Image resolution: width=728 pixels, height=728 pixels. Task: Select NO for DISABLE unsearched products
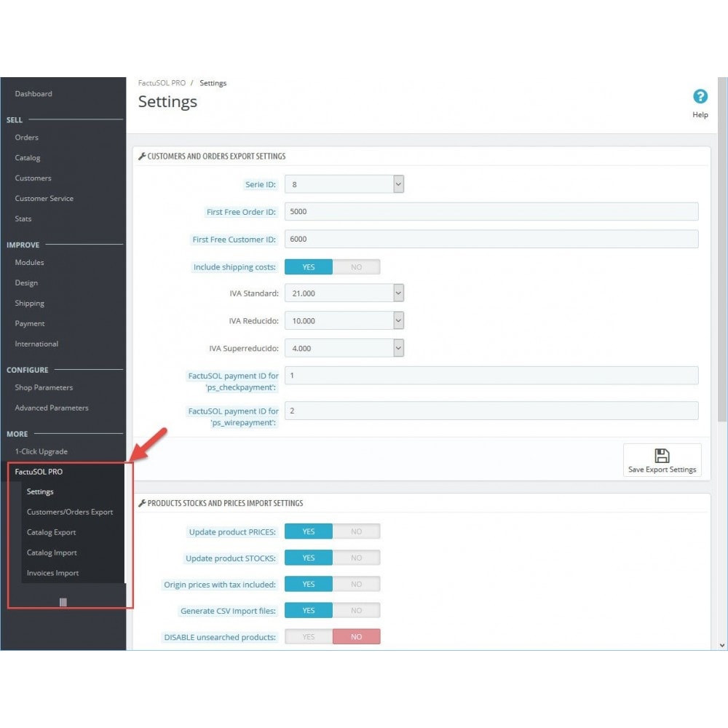tap(356, 636)
